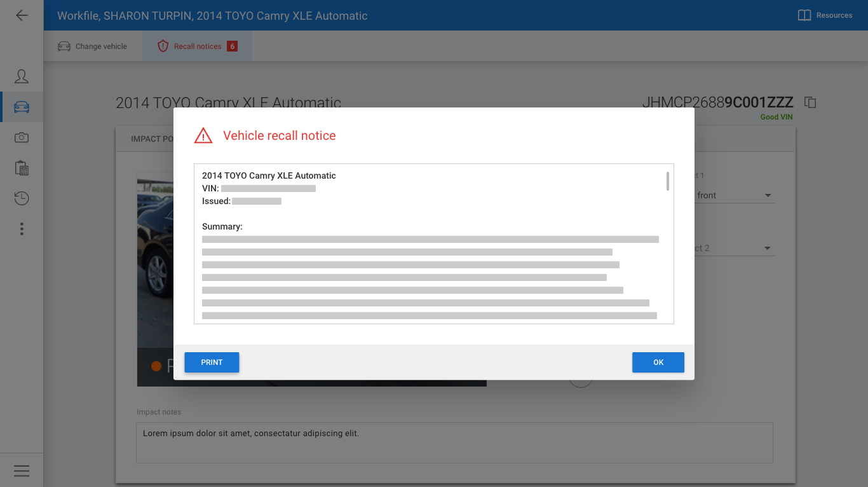
Task: Open the estimate clipboard icon
Action: click(x=22, y=167)
